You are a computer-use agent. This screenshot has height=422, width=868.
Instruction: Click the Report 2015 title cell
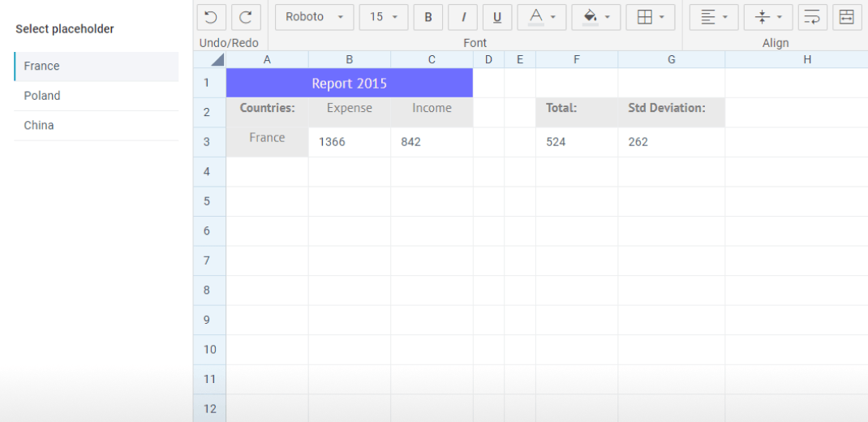(350, 83)
